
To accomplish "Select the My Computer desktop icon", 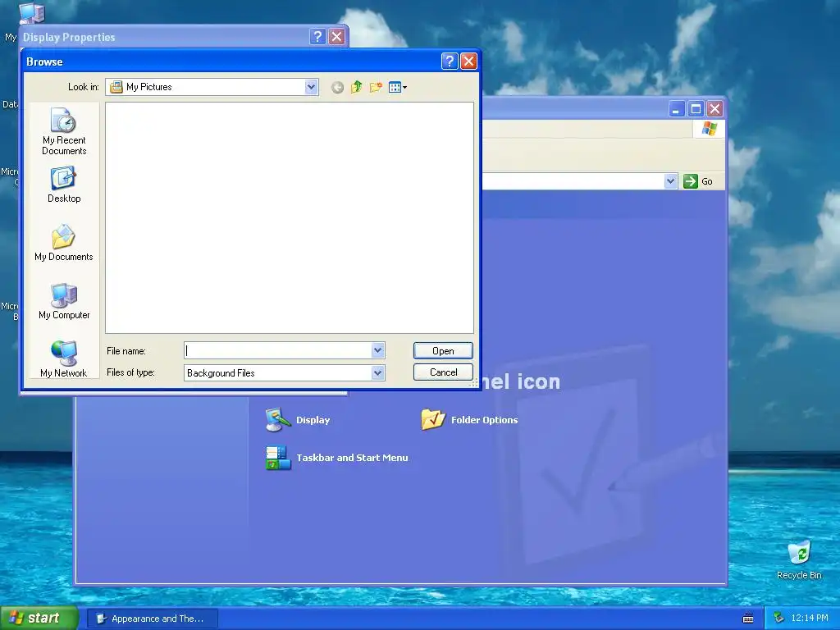I will (31, 11).
